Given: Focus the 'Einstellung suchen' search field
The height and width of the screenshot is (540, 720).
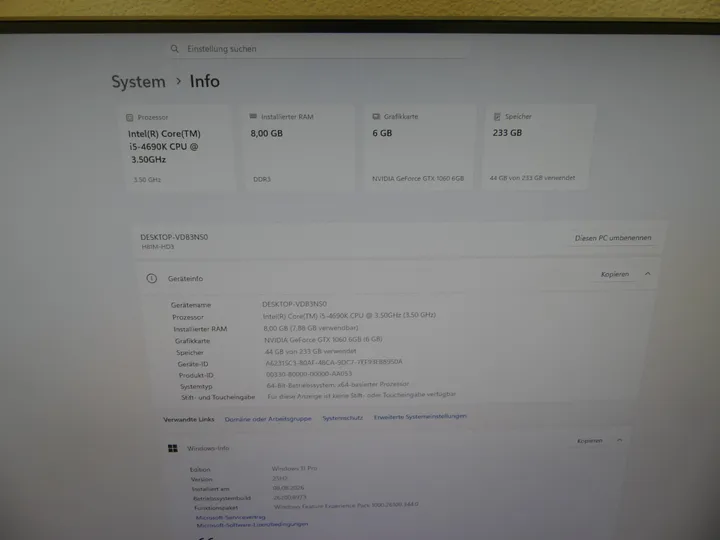Looking at the screenshot, I should (318, 49).
